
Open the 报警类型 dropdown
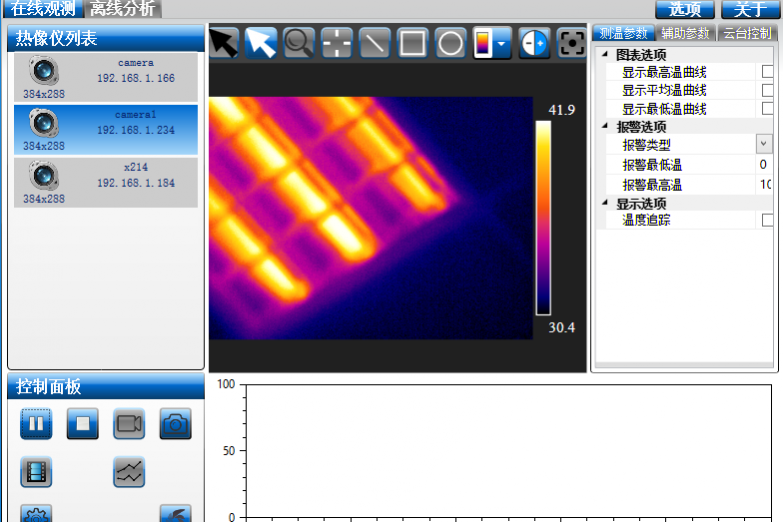click(x=764, y=145)
